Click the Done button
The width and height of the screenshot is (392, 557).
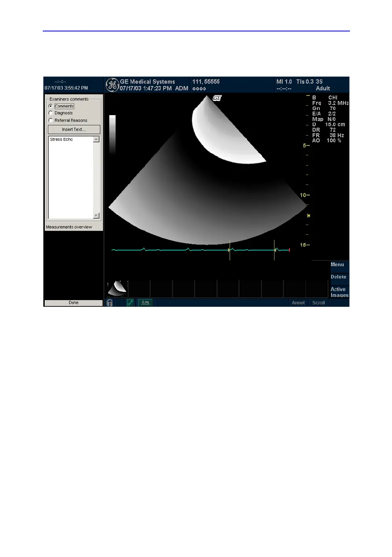point(73,303)
